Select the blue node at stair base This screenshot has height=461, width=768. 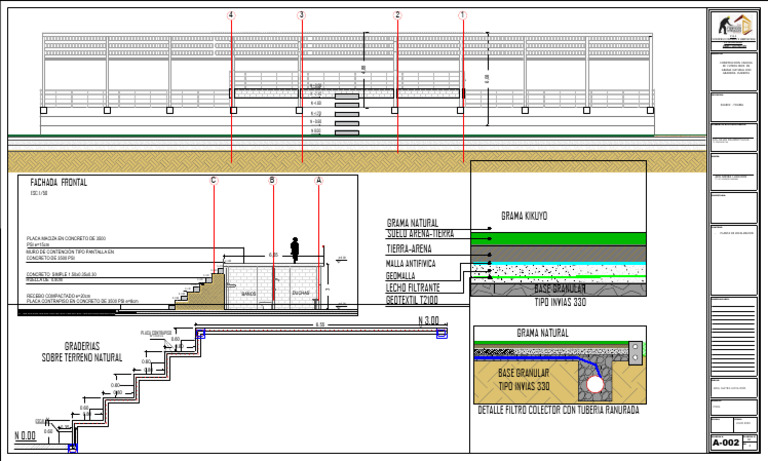pos(72,448)
